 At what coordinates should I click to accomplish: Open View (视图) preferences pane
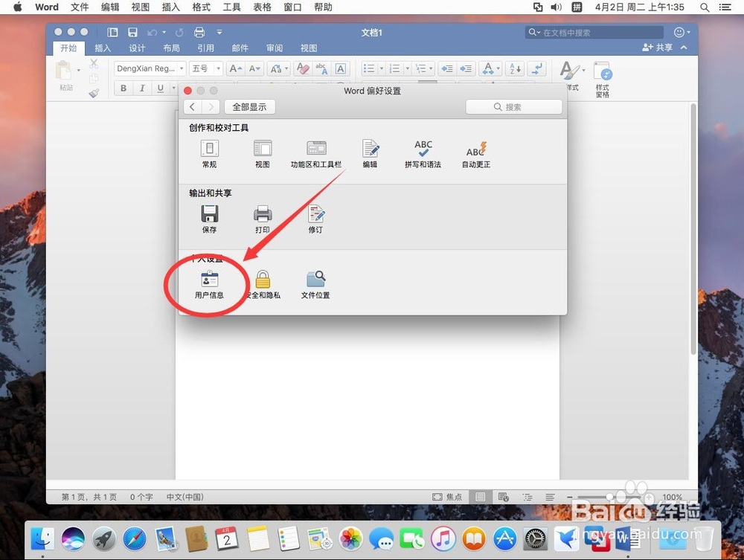[x=263, y=154]
